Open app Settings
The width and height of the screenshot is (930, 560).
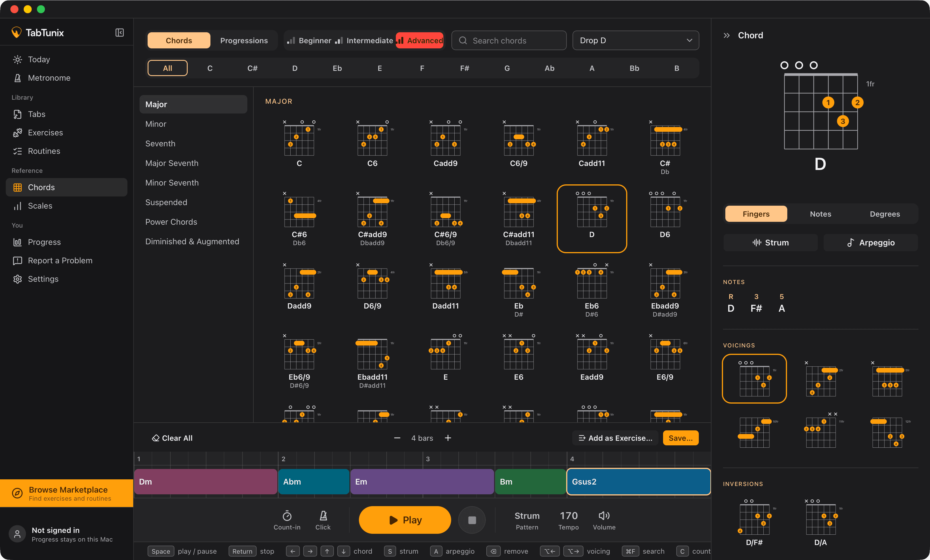tap(66, 279)
